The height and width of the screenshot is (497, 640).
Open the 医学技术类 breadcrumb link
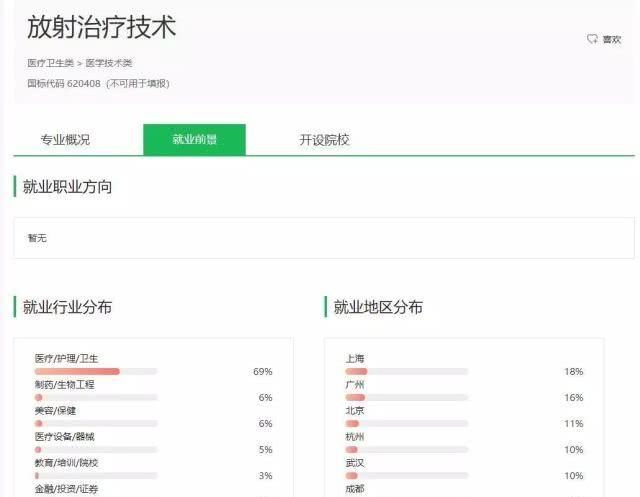tap(109, 63)
